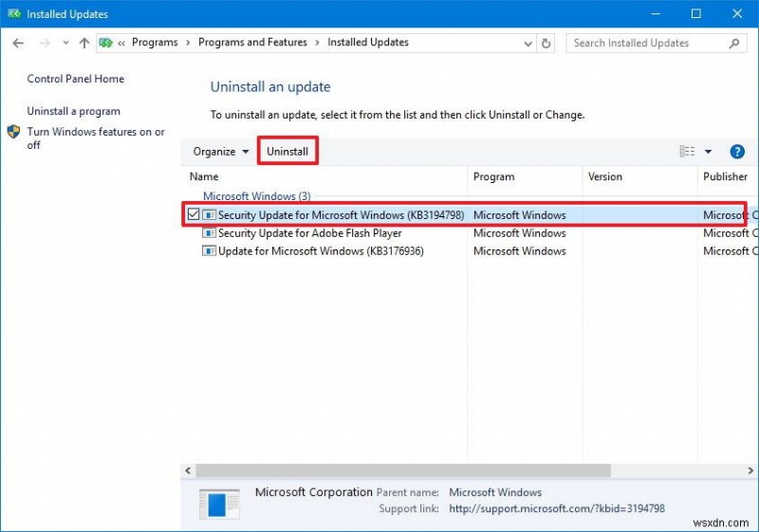This screenshot has height=532, width=759.
Task: Sort by the Version column header
Action: tap(605, 176)
